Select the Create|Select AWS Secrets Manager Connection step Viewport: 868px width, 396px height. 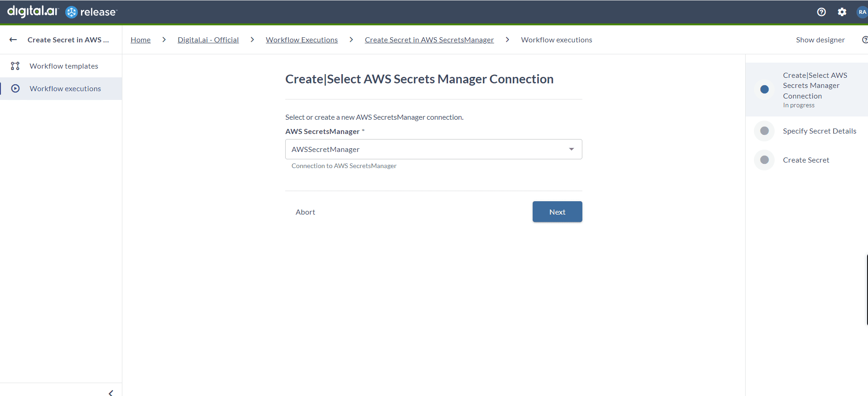(807, 89)
